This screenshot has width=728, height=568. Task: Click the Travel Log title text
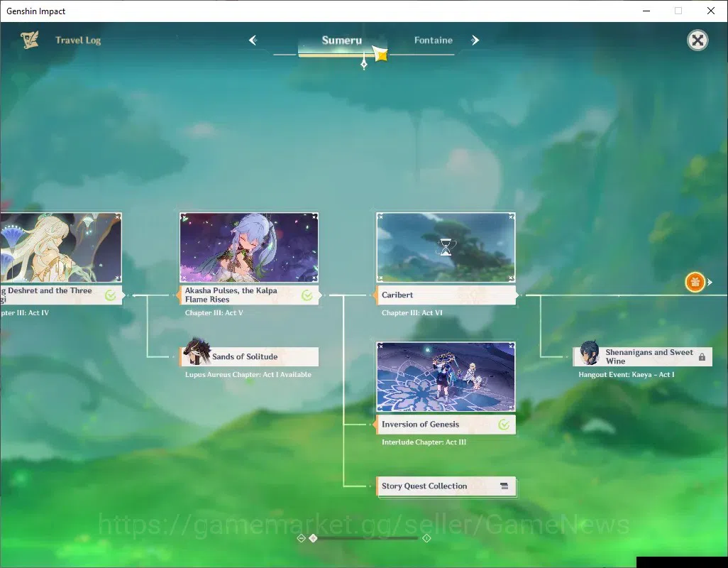[78, 40]
